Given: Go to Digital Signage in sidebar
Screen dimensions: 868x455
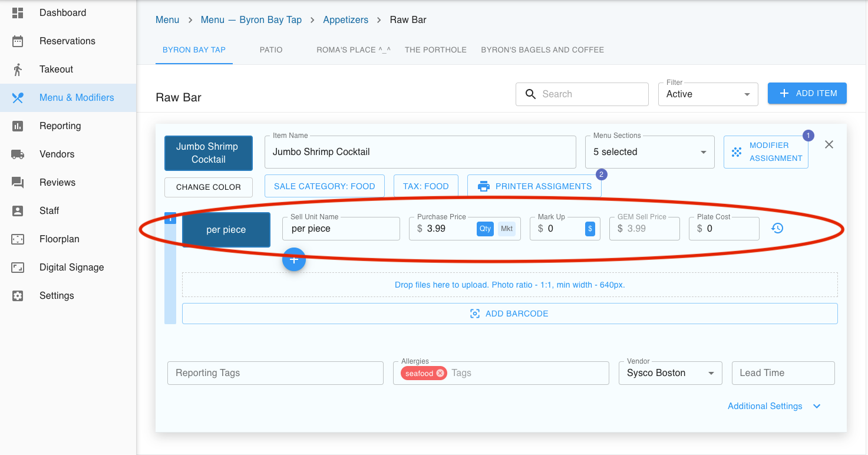Looking at the screenshot, I should coord(71,267).
